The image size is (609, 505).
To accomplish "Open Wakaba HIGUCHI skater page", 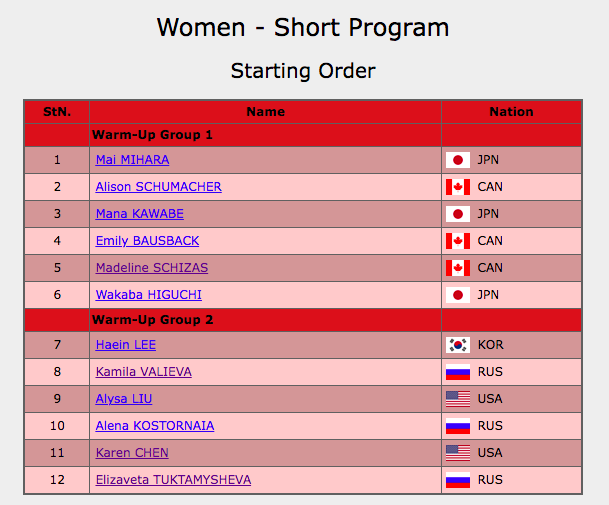I will point(148,295).
